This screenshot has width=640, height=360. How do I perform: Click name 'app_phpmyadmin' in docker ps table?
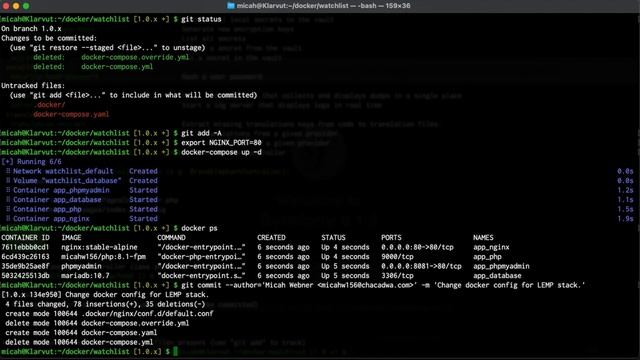[501, 266]
